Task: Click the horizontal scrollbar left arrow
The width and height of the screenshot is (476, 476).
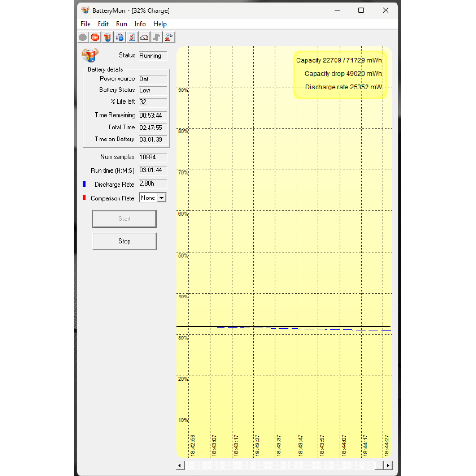Action: click(x=180, y=466)
